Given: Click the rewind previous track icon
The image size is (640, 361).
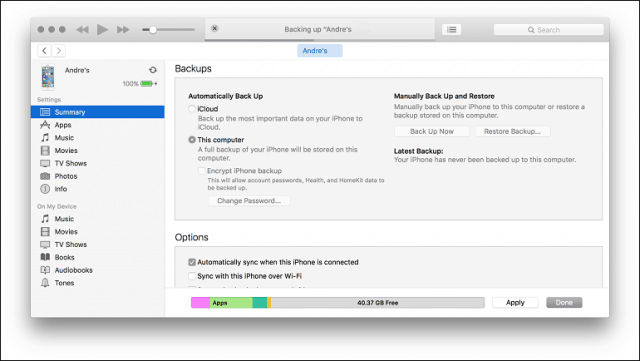Looking at the screenshot, I should tap(82, 29).
